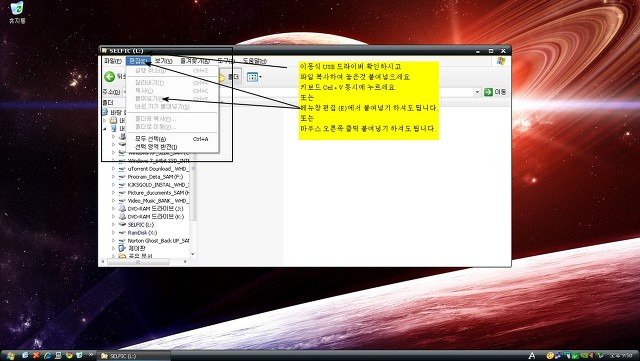
Task: Launch Chrome from quick launch bar
Action: [69, 356]
